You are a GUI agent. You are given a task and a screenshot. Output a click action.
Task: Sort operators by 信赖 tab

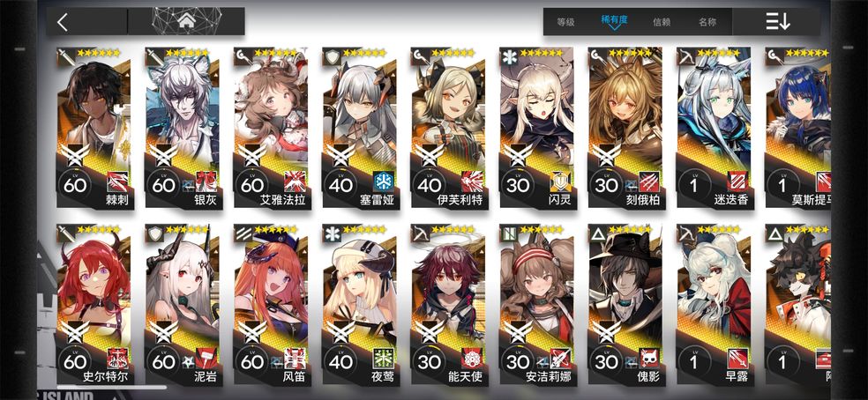(x=661, y=22)
